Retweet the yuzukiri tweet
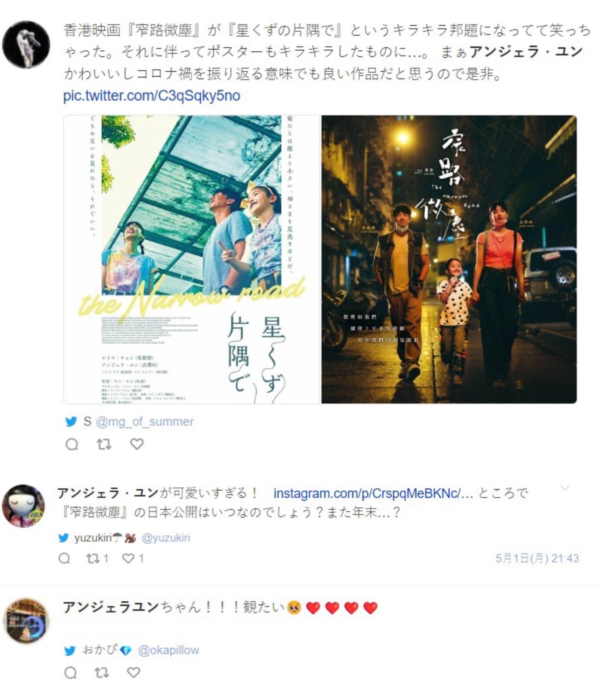 coord(97,558)
